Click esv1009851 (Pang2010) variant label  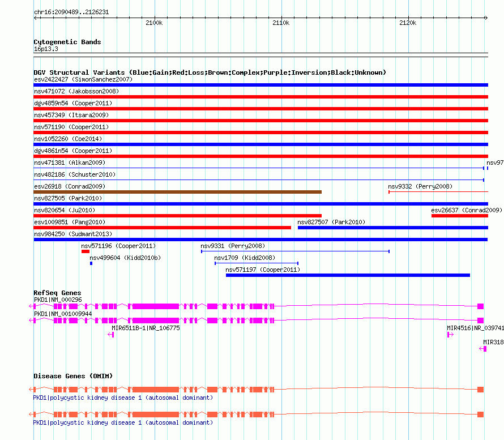coord(70,222)
